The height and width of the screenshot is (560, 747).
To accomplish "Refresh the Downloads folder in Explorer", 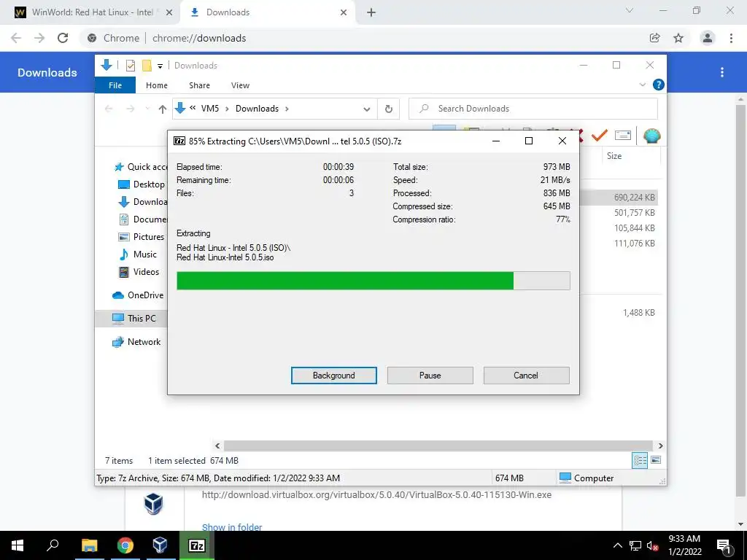I will point(389,109).
